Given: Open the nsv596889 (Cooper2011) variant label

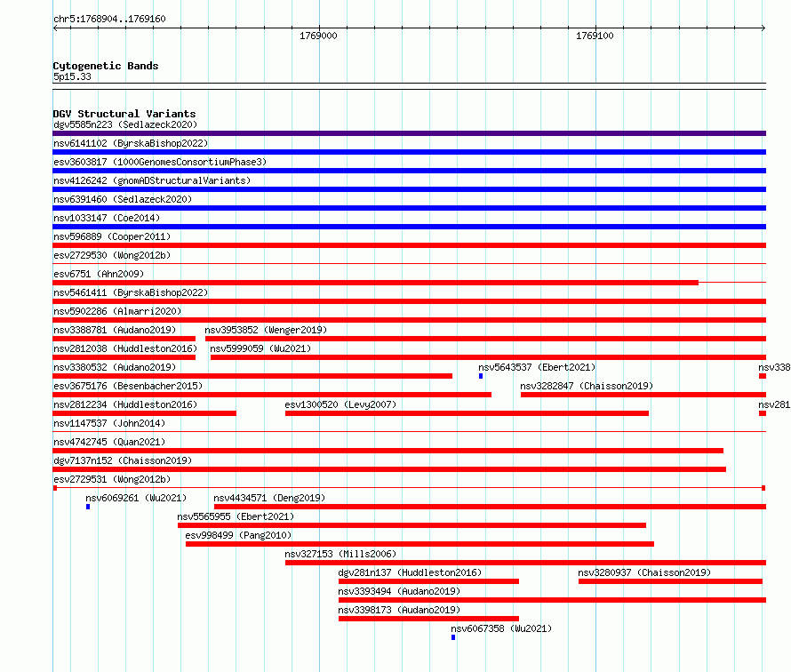Looking at the screenshot, I should coord(112,236).
